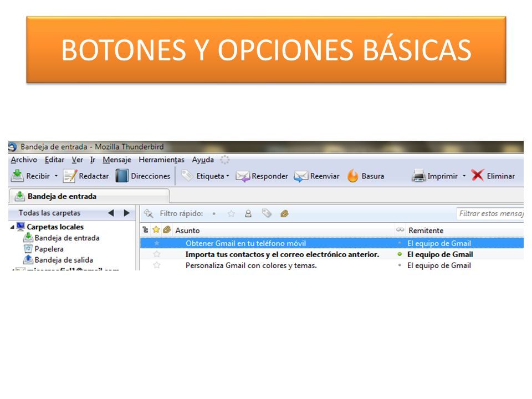
Task: Sort by the read-status glasses column header
Action: coord(400,230)
